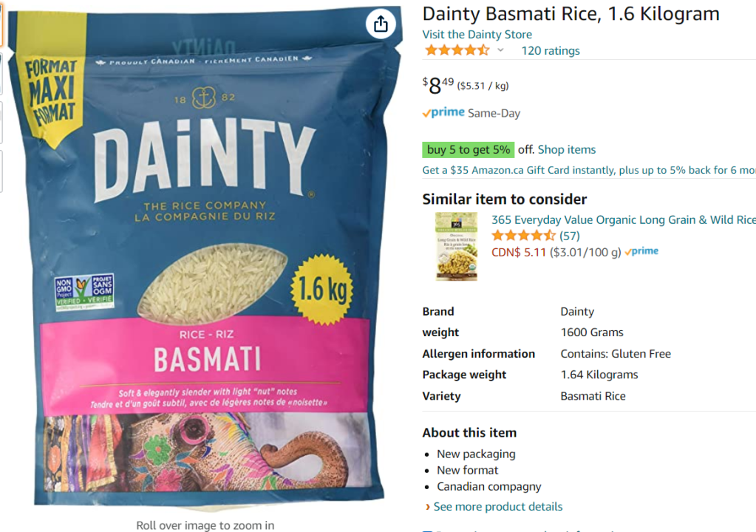
Task: Click the $8.49 price
Action: coord(437,86)
